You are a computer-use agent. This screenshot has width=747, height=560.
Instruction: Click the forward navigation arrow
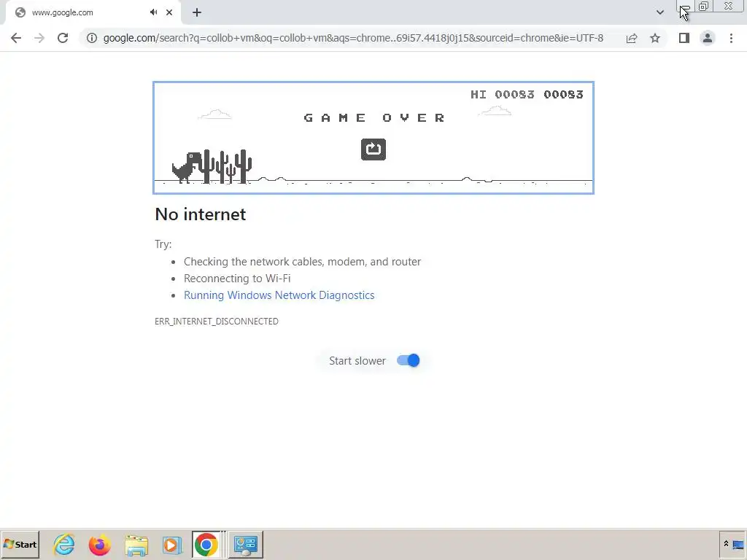[x=39, y=38]
